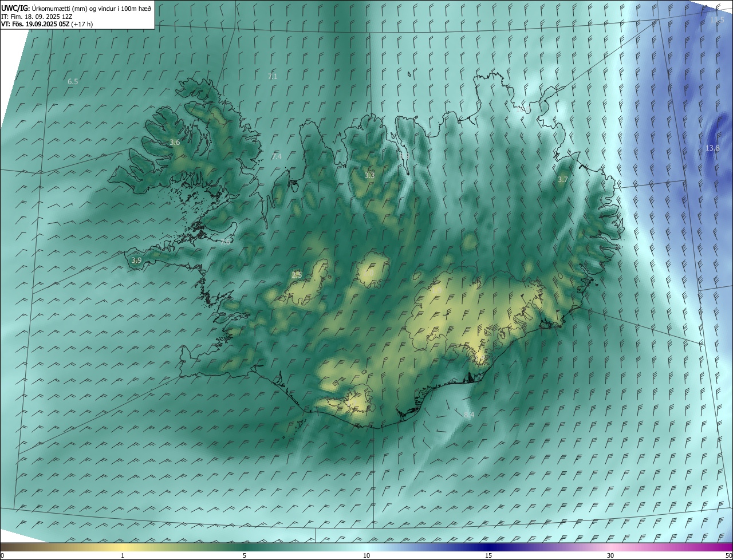The width and height of the screenshot is (733, 560).
Task: Click the '2.5' value label on the map
Action: tap(297, 275)
